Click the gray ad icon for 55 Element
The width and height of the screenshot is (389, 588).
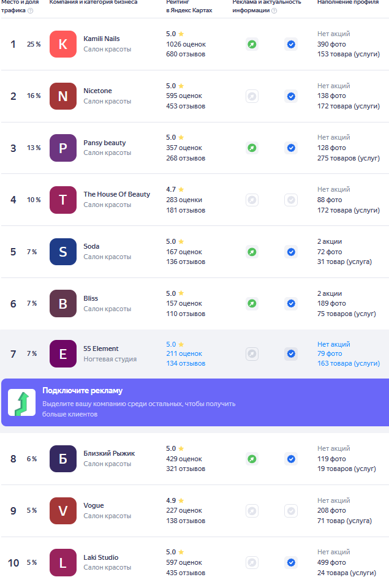[x=252, y=353]
